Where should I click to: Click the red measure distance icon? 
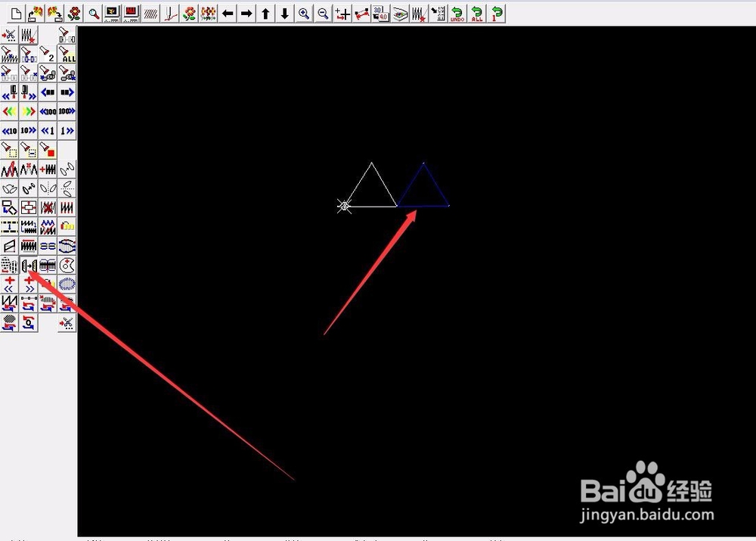point(361,14)
